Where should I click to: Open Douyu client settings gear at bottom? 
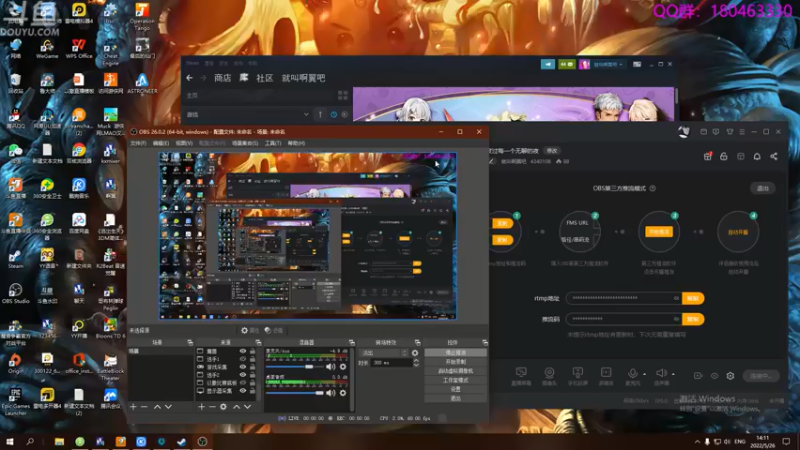click(731, 376)
